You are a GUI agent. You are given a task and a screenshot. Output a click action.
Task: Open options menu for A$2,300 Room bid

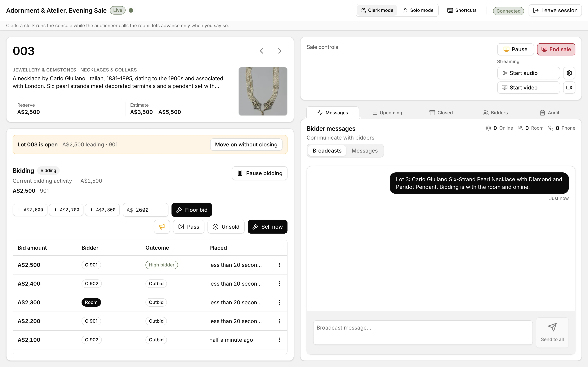point(279,302)
